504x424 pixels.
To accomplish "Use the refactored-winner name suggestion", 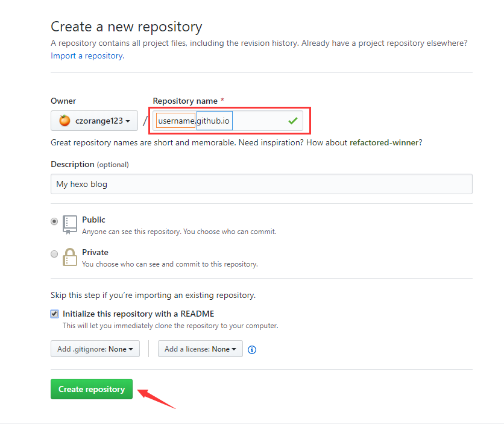I will tap(385, 143).
